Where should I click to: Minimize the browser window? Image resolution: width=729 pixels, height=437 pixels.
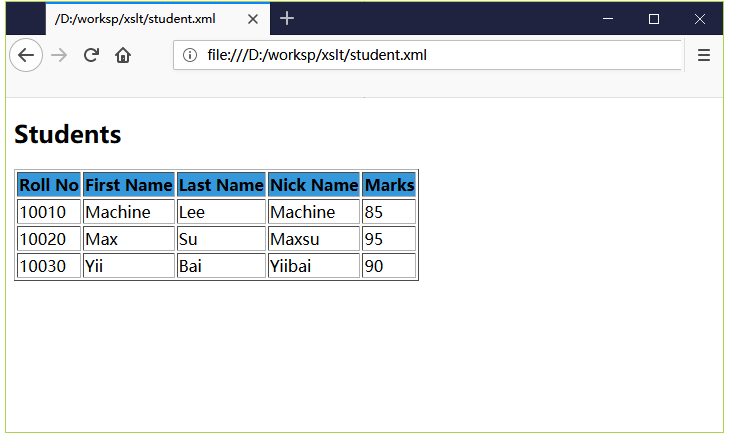tap(608, 19)
